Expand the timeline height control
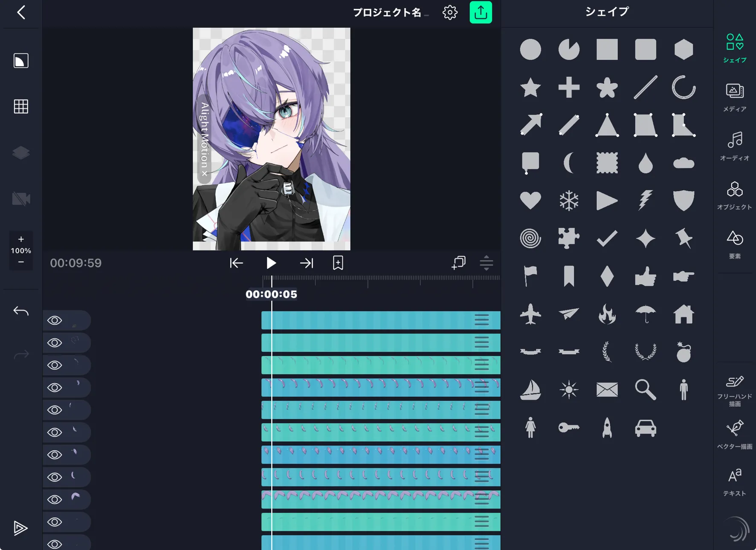Screen dimensions: 756x550 click(487, 263)
